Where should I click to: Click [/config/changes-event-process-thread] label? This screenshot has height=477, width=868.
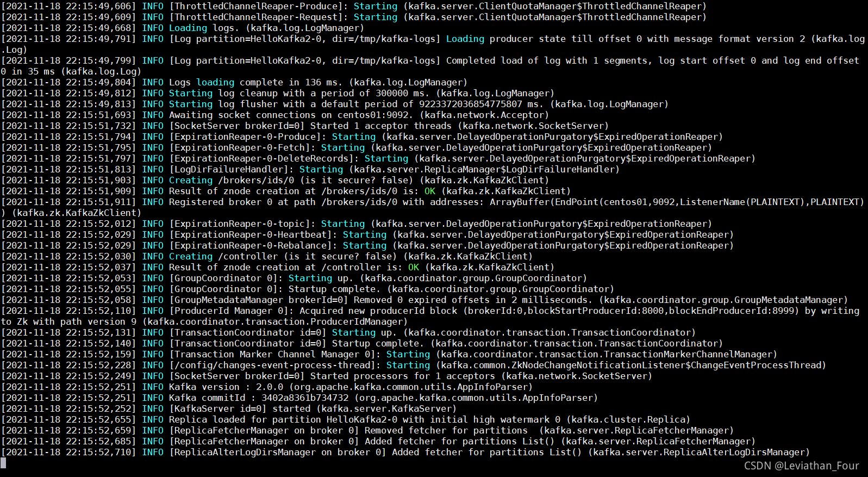tap(272, 366)
